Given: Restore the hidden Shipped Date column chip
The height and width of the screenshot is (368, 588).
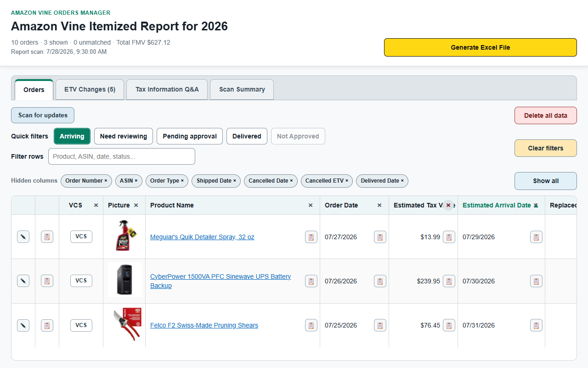Looking at the screenshot, I should pos(216,181).
